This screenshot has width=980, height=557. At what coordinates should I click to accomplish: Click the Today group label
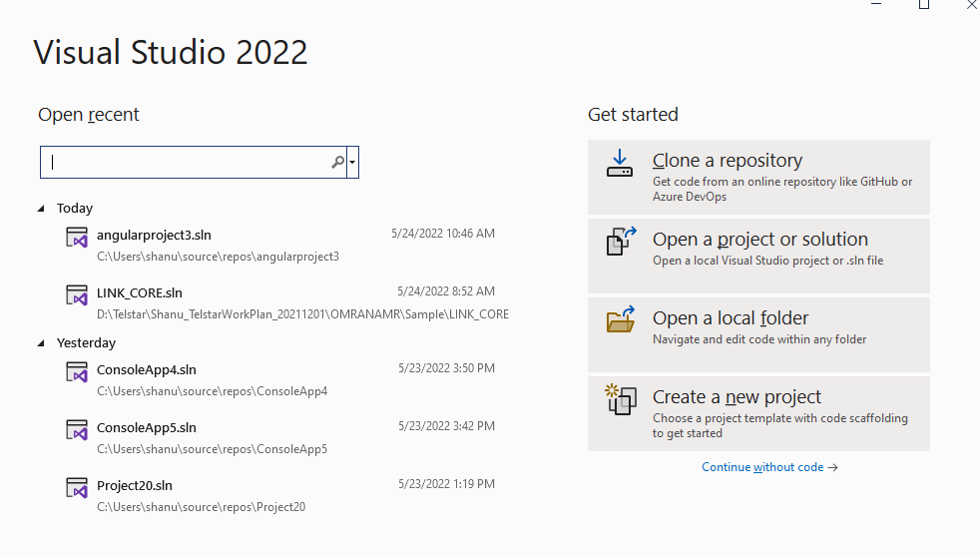click(75, 209)
